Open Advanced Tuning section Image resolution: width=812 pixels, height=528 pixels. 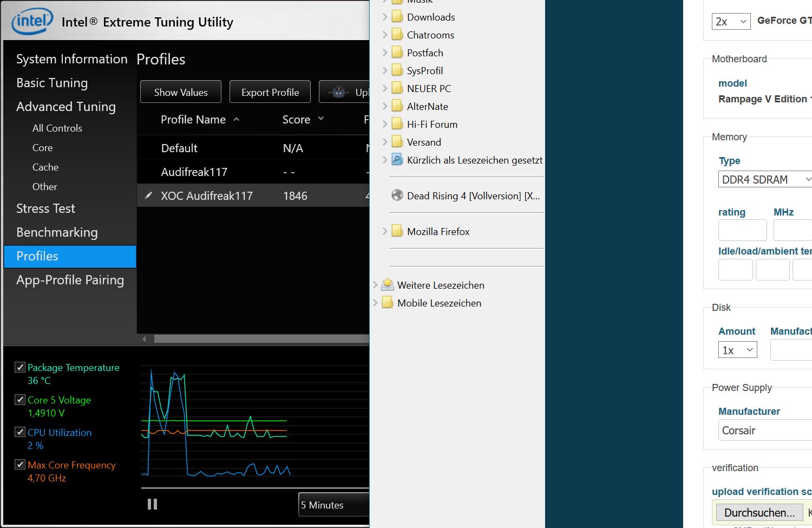66,107
